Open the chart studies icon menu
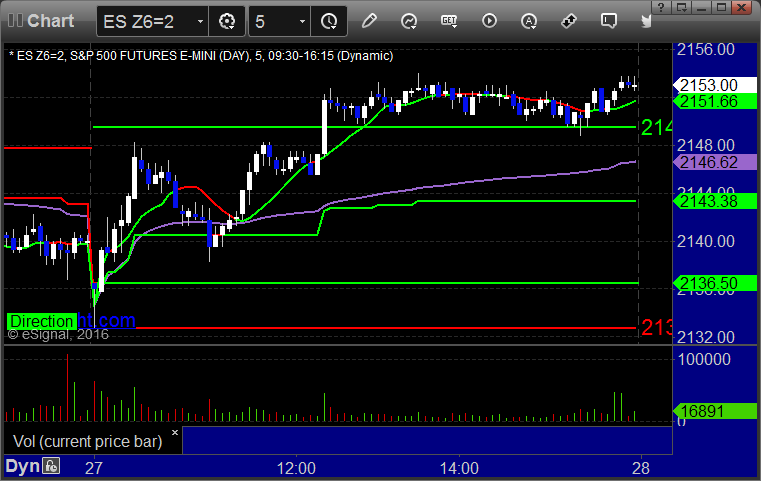Screen dimensions: 761x481 tap(409, 21)
